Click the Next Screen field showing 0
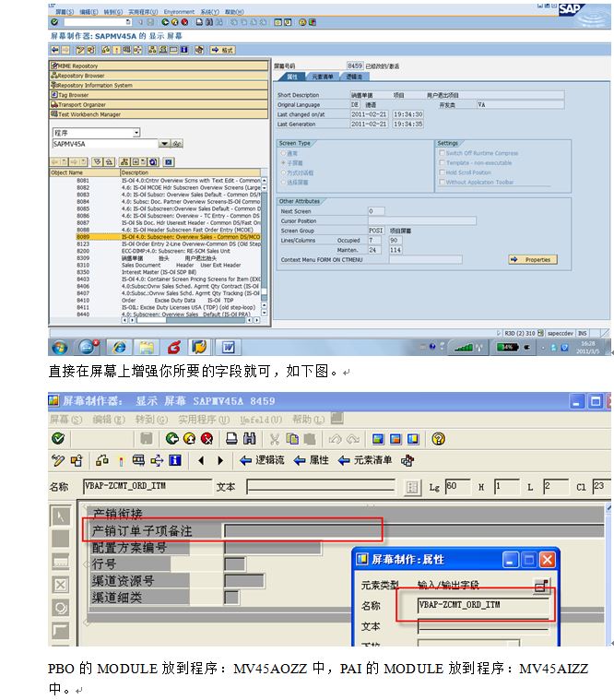Viewport: 614px width, 700px height. click(376, 211)
